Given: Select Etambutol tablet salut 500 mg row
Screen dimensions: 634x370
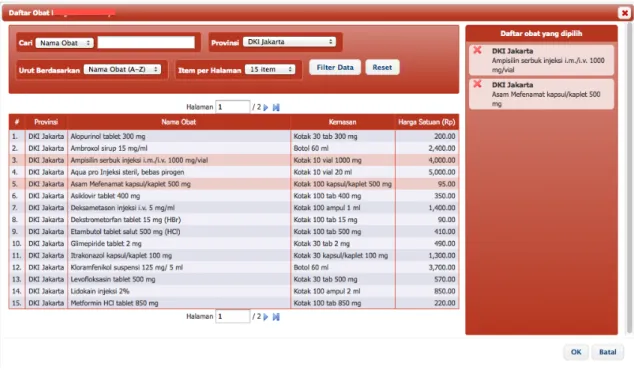Looking at the screenshot, I should pos(234,232).
